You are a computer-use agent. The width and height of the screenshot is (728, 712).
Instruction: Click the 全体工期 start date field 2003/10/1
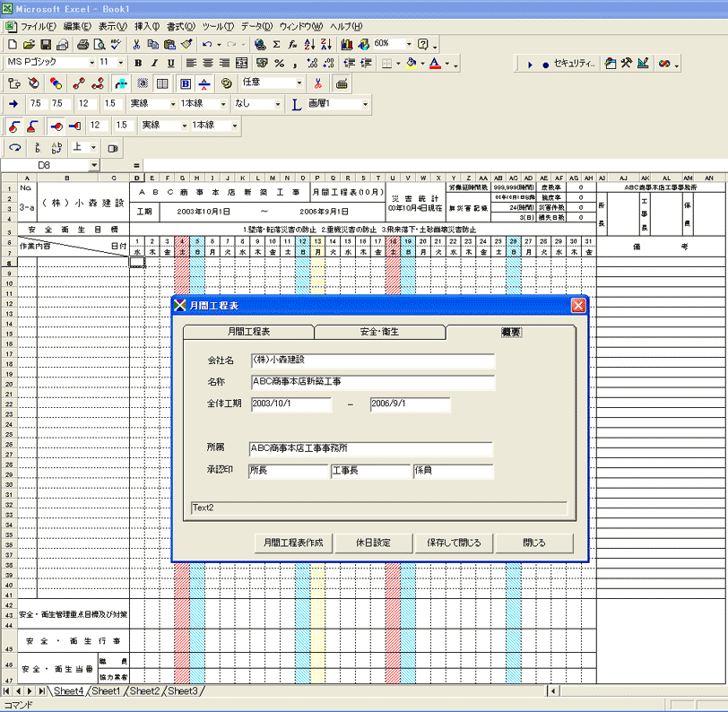(291, 404)
